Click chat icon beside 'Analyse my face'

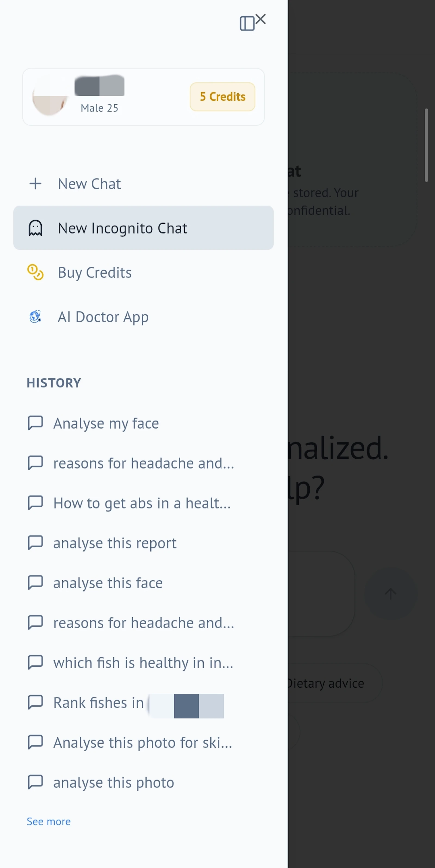click(35, 423)
